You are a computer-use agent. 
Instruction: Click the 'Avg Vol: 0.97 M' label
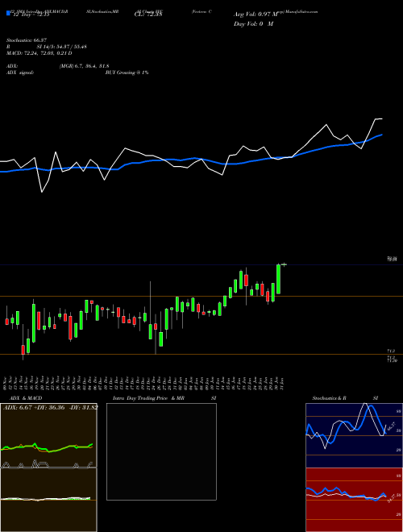tap(256, 15)
